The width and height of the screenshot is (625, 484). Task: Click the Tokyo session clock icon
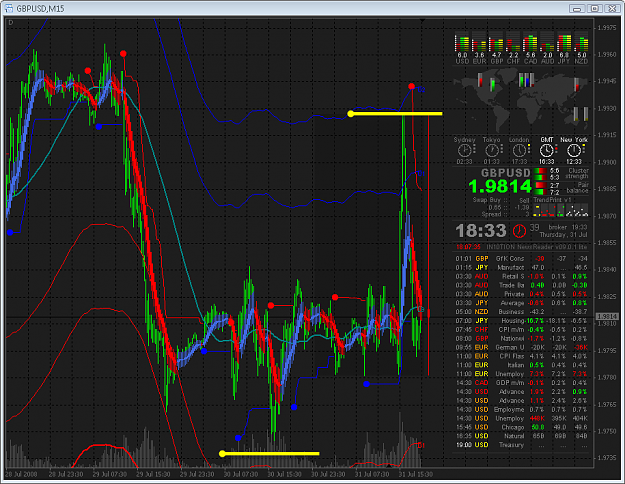[x=491, y=151]
